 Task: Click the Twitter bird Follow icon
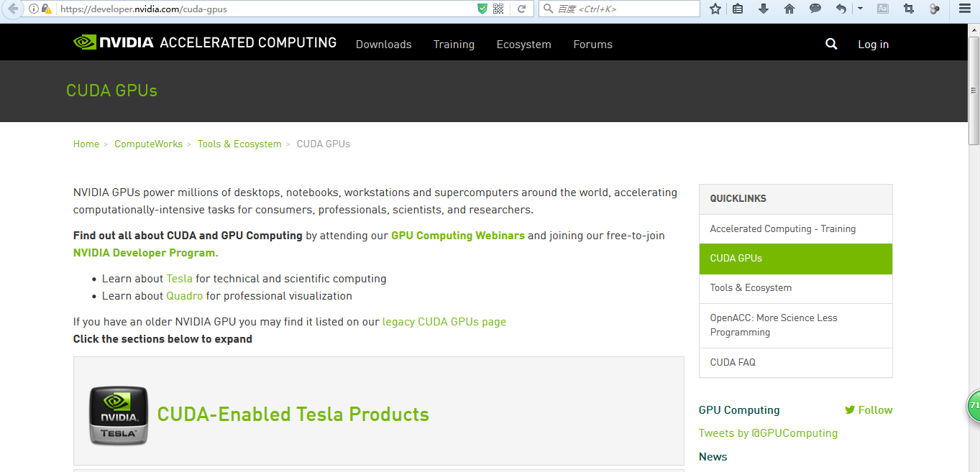point(850,410)
